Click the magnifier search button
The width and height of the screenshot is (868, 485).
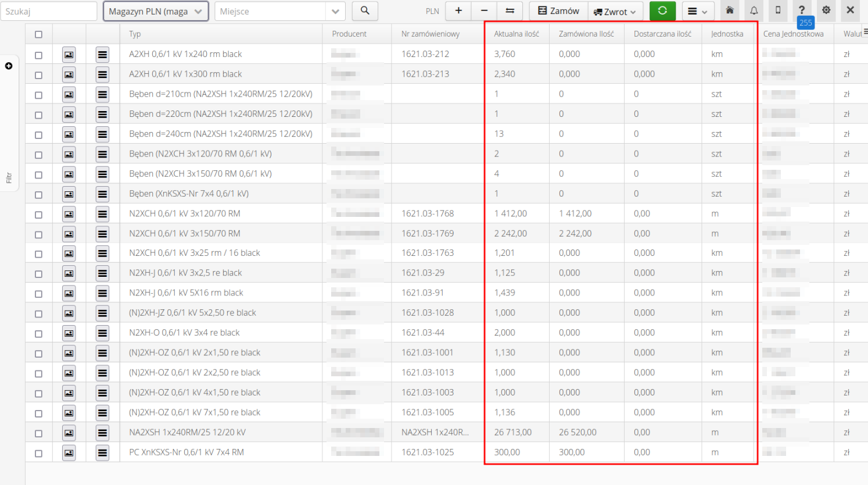coord(365,11)
